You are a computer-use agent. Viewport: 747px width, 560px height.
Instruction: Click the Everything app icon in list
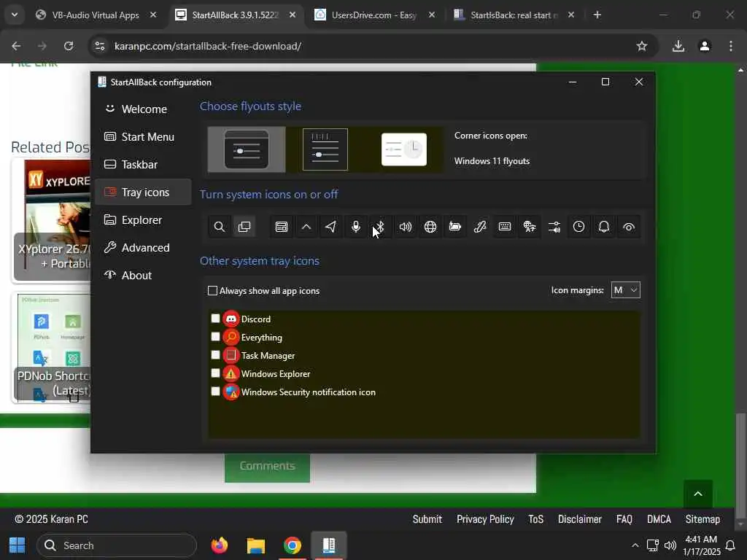coord(231,337)
